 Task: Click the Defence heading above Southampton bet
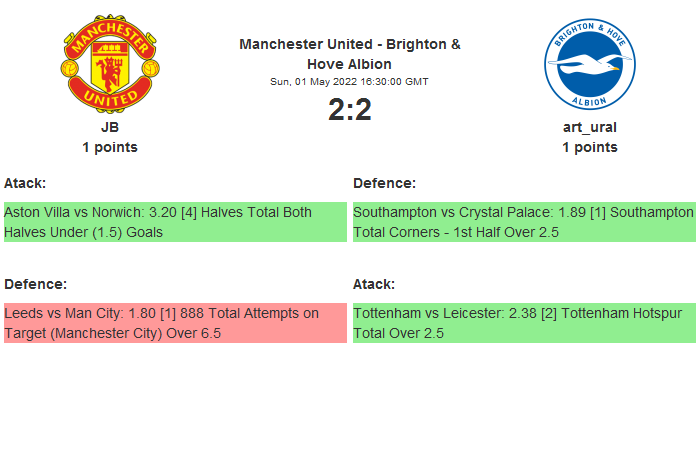coord(384,183)
